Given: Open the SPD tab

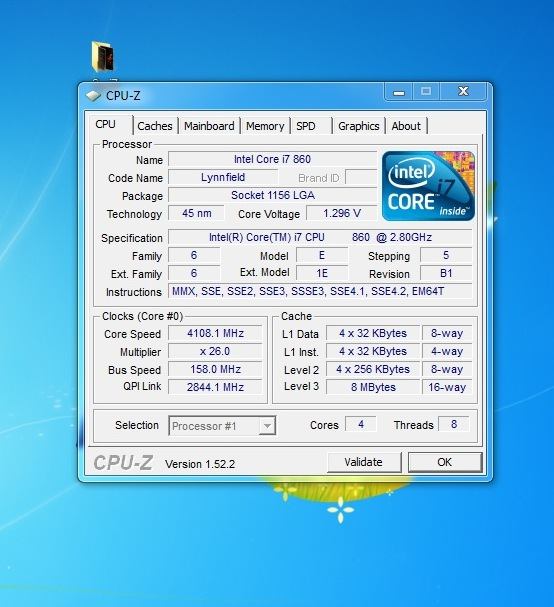Looking at the screenshot, I should click(311, 126).
